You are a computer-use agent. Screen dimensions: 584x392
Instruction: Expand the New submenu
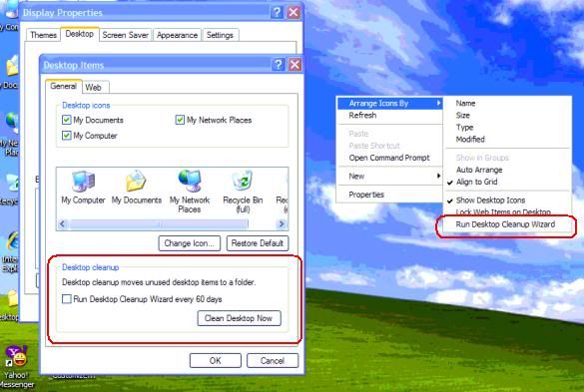point(389,177)
